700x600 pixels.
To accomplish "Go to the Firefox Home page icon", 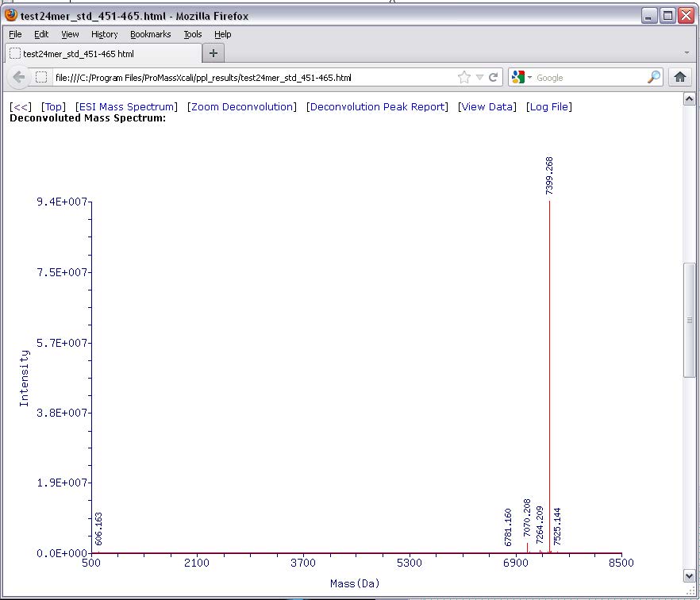I will (x=680, y=77).
